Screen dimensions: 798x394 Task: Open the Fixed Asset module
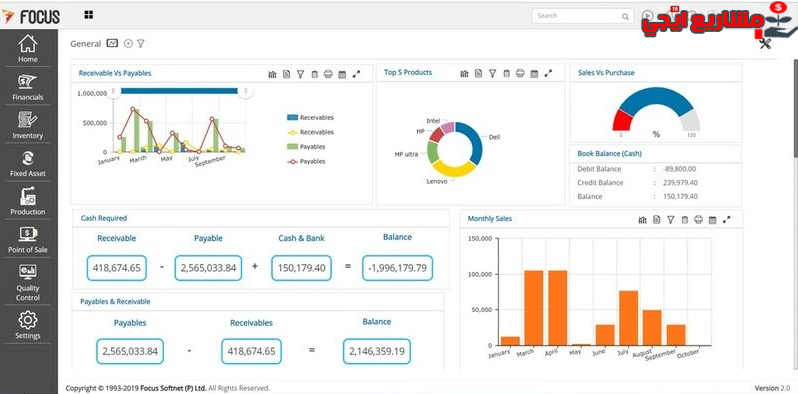pyautogui.click(x=28, y=163)
